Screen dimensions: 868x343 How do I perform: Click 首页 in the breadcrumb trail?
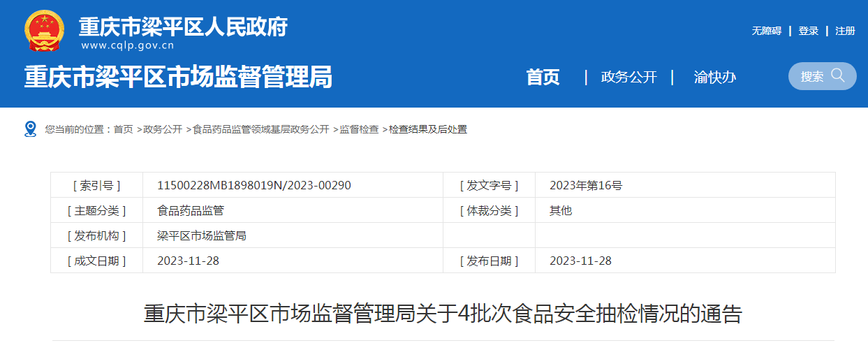tap(123, 129)
